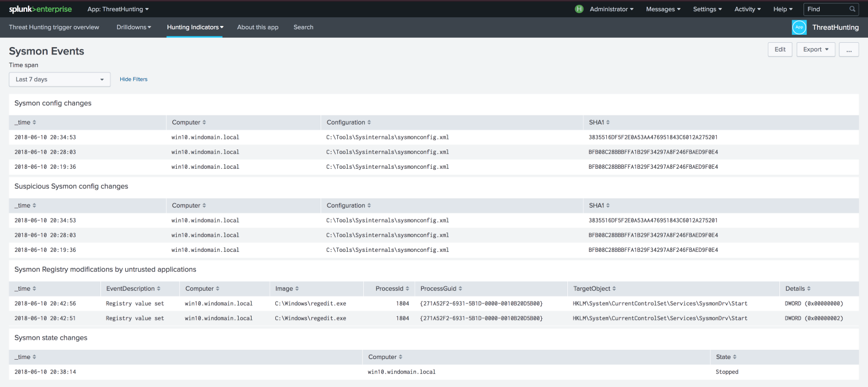Viewport: 868px width, 387px height.
Task: Click 2018-06-10 20:38:14 state change time
Action: click(45, 371)
